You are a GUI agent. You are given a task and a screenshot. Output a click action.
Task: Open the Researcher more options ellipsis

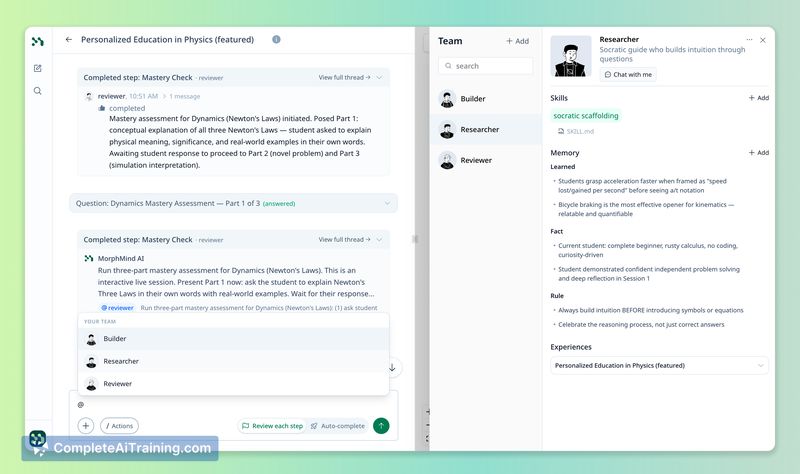point(749,40)
